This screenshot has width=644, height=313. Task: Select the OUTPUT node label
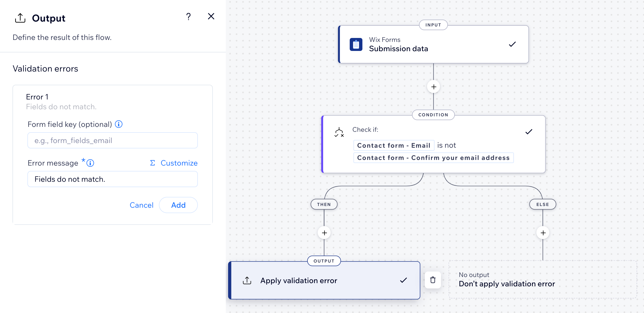324,261
